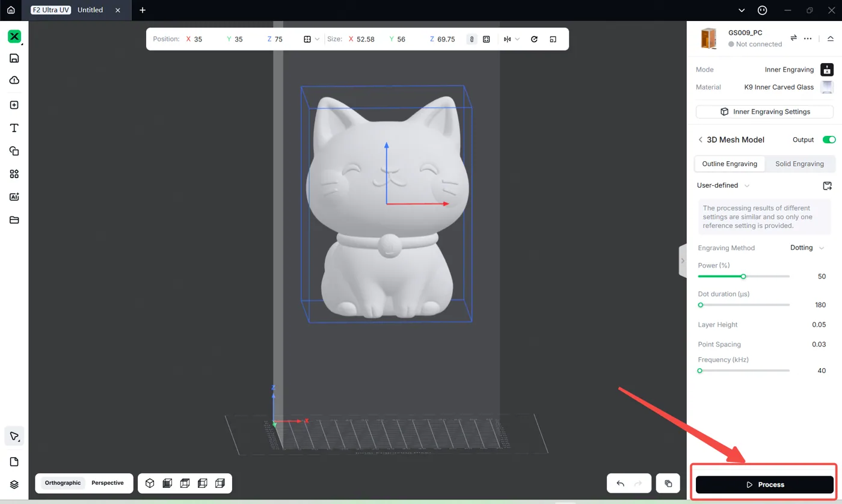Toggle the size aspect ratio lock
The height and width of the screenshot is (504, 842).
tap(472, 39)
